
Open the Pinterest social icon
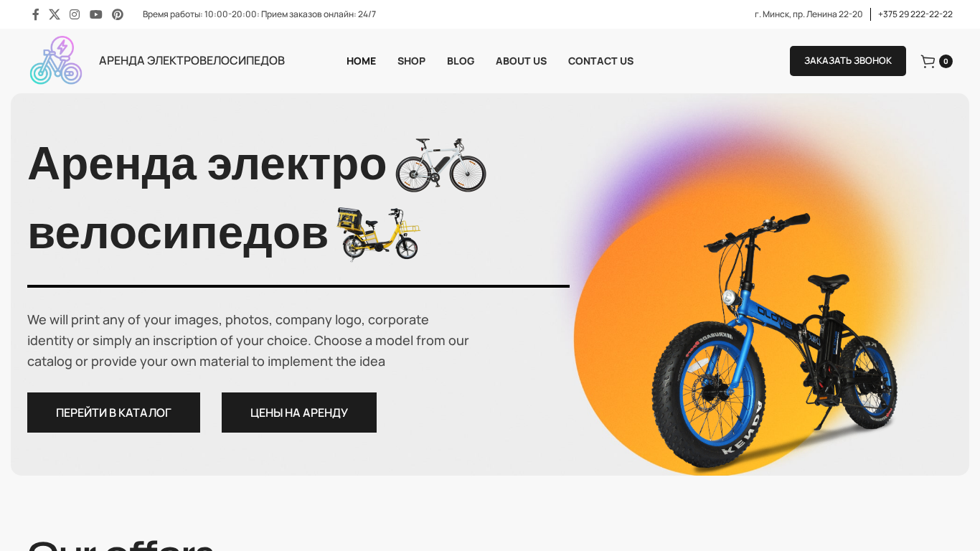pyautogui.click(x=118, y=14)
